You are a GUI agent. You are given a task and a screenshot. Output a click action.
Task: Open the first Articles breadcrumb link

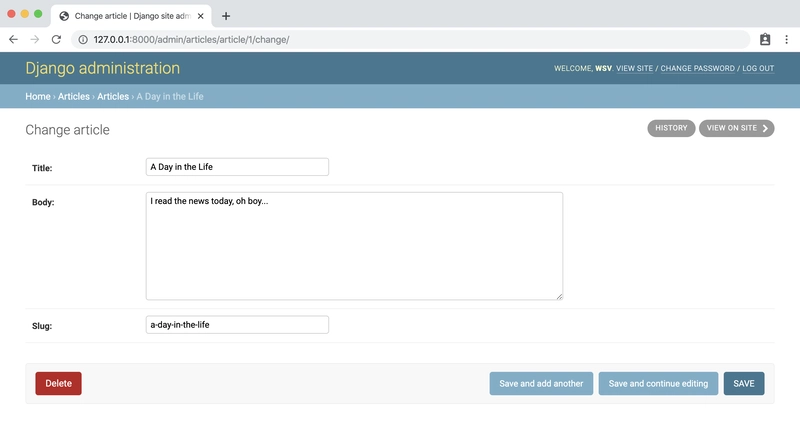(x=73, y=96)
